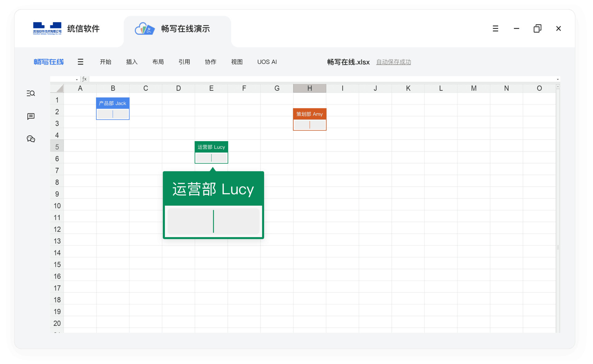The width and height of the screenshot is (593, 364).
Task: Click the name box field
Action: (63, 79)
